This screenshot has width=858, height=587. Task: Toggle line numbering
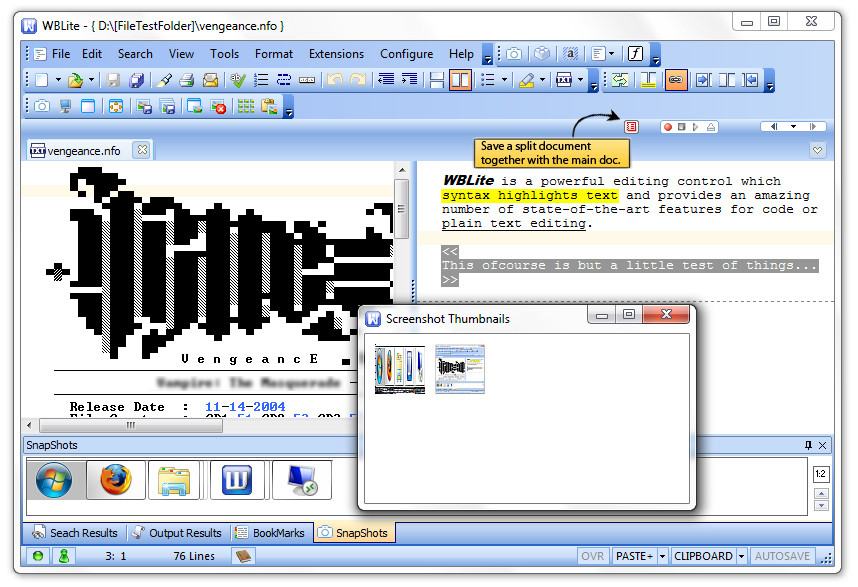[261, 80]
